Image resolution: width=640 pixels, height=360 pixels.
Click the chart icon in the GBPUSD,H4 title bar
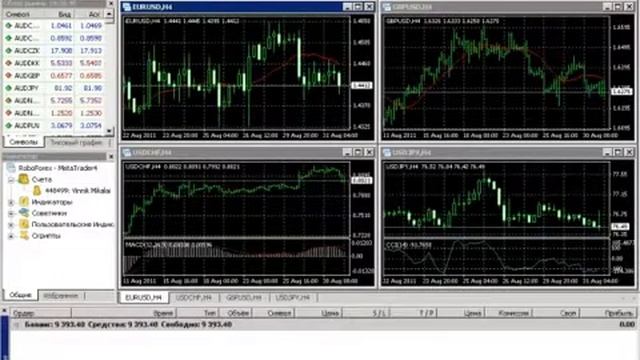(x=387, y=7)
